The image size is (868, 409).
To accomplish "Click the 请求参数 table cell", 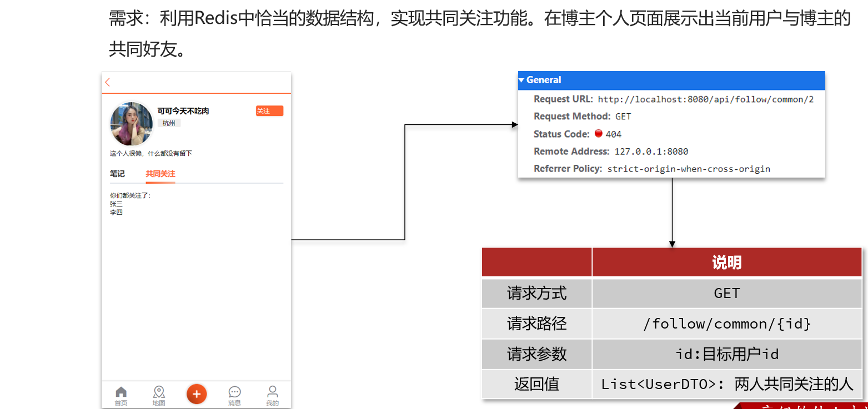I will pos(537,354).
